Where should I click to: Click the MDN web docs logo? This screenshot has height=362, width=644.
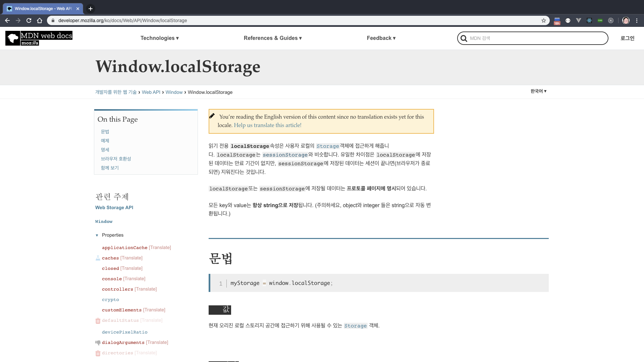[x=39, y=38]
